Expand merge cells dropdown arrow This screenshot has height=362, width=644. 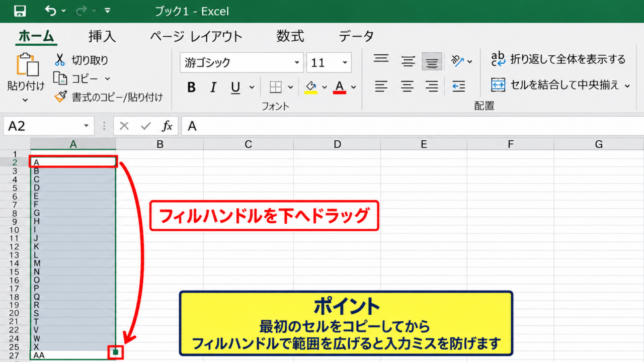[627, 86]
